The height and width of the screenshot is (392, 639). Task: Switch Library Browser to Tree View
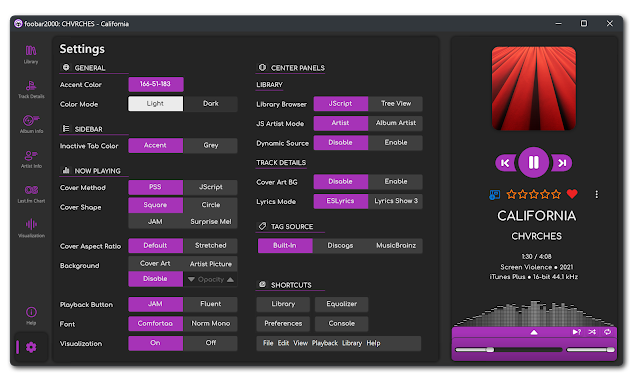click(x=396, y=104)
